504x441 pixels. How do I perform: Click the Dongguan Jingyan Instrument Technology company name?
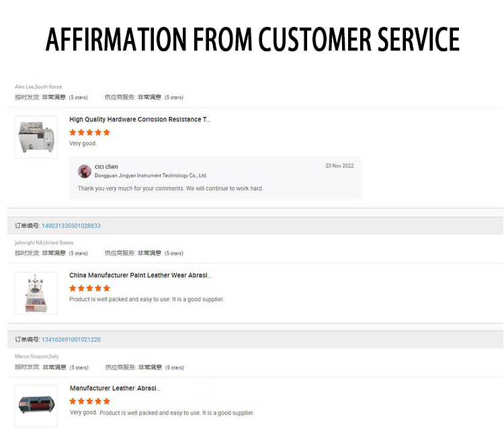(151, 175)
